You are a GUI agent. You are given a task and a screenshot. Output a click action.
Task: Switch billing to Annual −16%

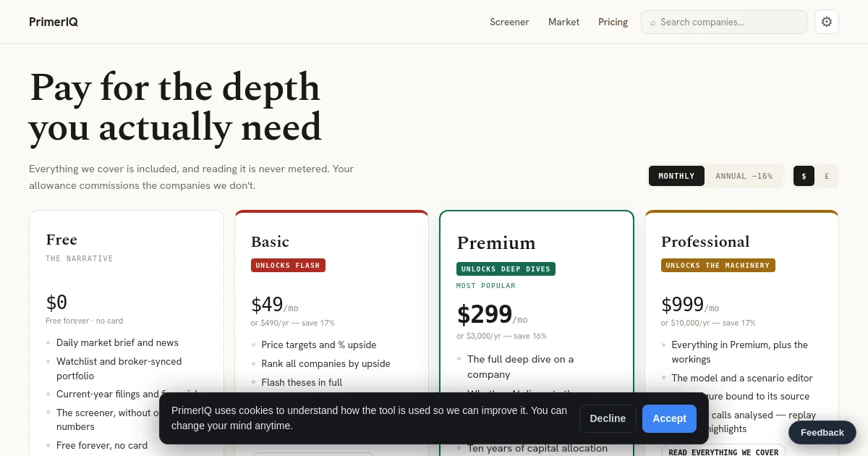(744, 176)
